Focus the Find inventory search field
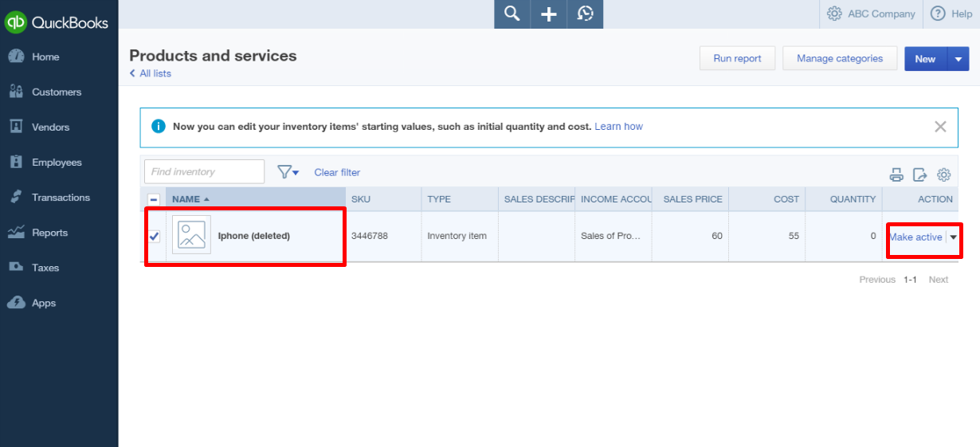Screen dimensions: 980x447 (204, 171)
